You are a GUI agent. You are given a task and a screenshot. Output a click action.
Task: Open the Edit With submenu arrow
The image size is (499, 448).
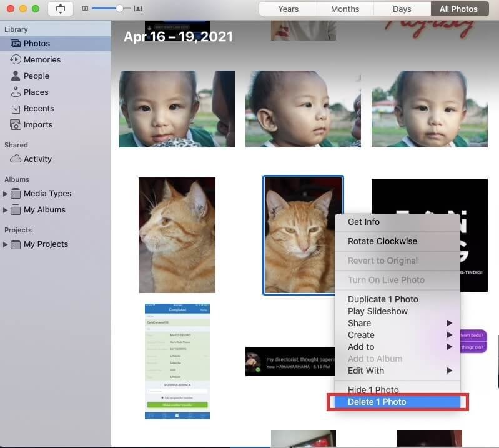point(450,371)
